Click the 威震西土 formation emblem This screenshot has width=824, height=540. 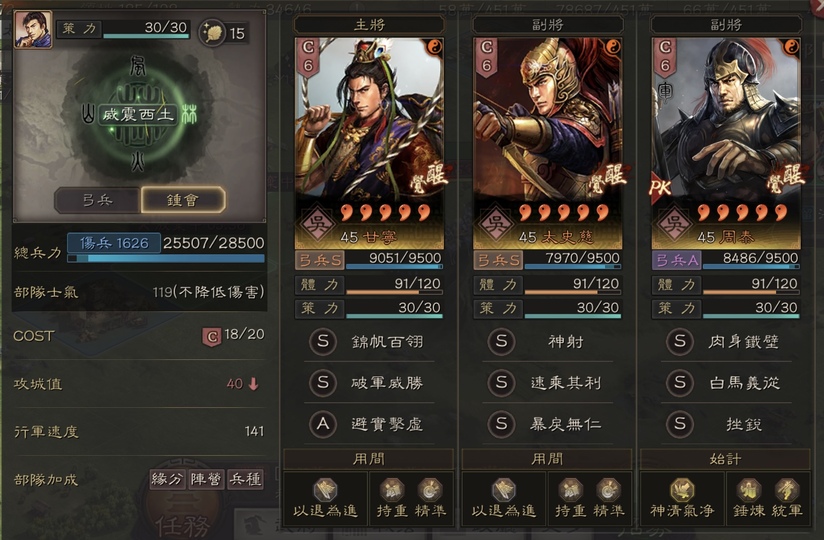[138, 115]
